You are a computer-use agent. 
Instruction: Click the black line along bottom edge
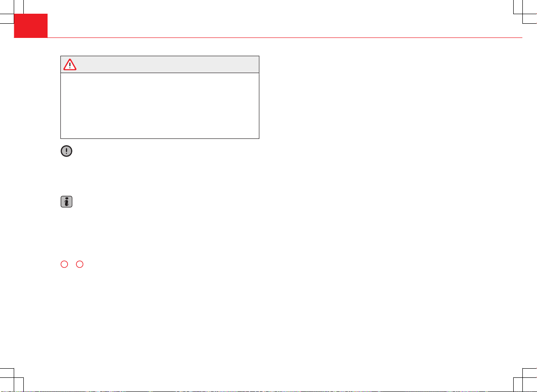point(268,392)
